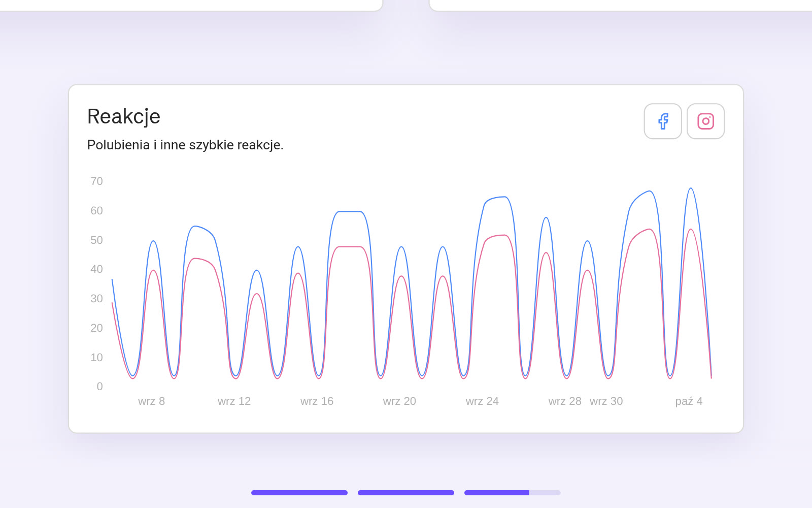Viewport: 812px width, 508px height.
Task: Click the 'Polubienia i inne szybkie reakcje.' subtitle
Action: click(x=185, y=145)
